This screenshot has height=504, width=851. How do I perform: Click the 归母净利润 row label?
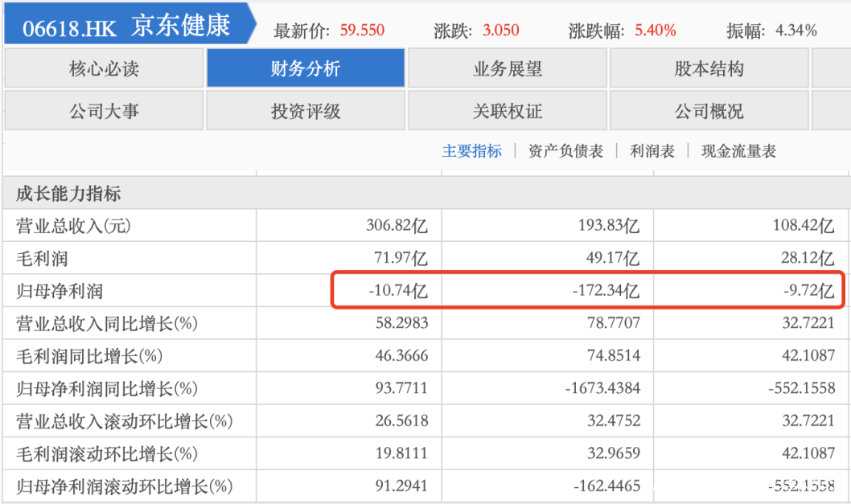click(60, 291)
